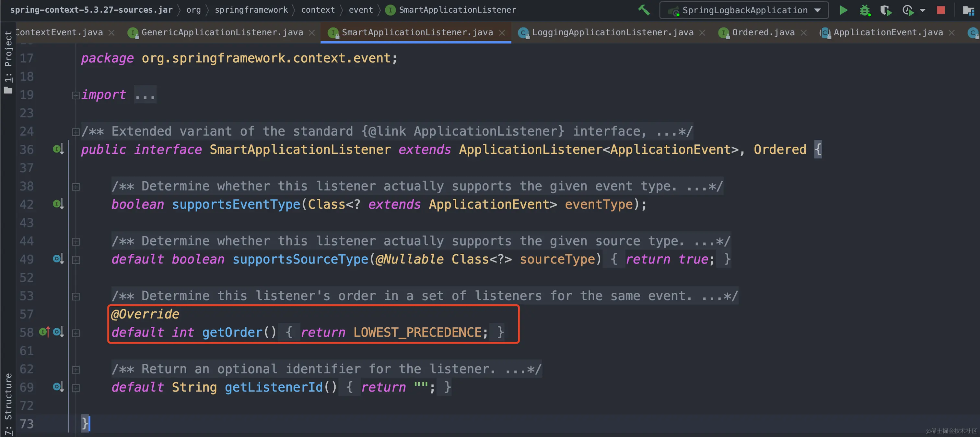Click the Ordered interface name on line 36
Image resolution: width=980 pixels, height=437 pixels.
pyautogui.click(x=780, y=149)
